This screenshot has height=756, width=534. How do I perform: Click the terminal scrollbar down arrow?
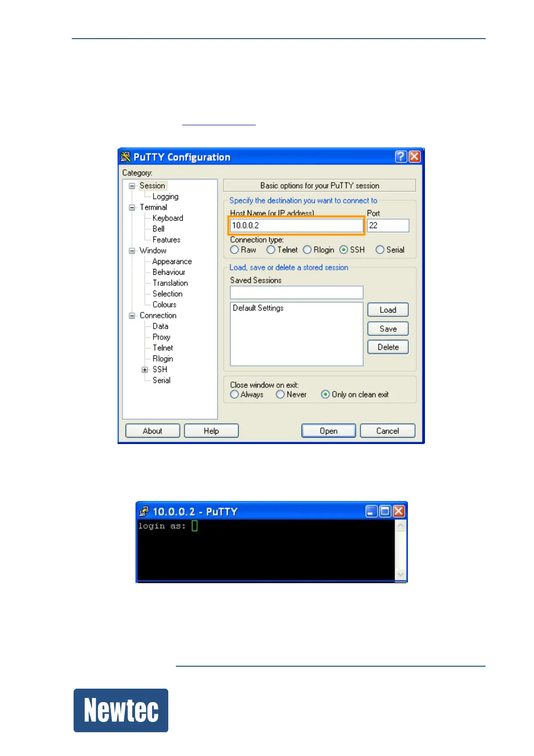pyautogui.click(x=400, y=575)
